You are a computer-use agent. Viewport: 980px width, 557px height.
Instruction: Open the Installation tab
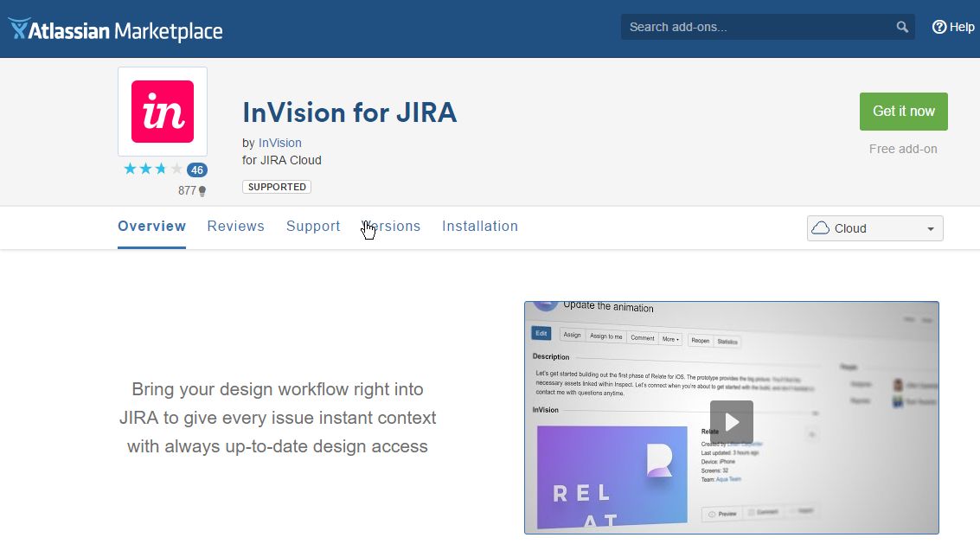pos(480,227)
